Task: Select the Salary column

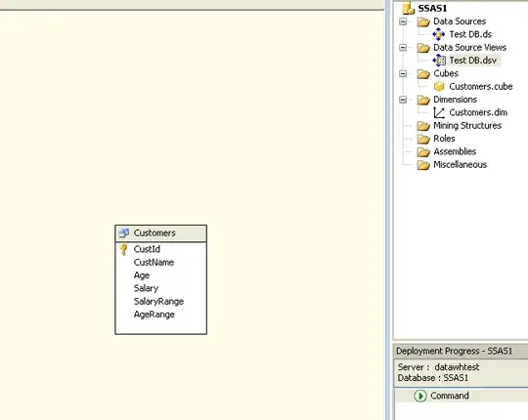Action: coord(146,288)
